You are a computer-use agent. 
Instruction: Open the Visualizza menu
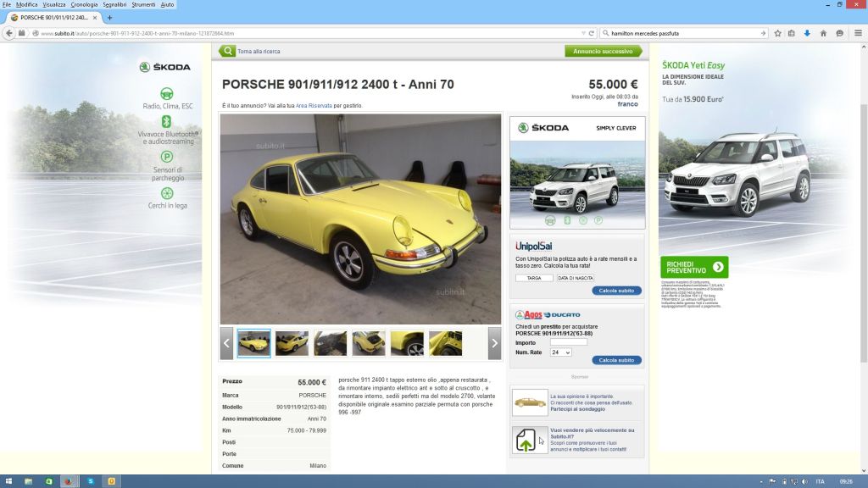[x=54, y=4]
